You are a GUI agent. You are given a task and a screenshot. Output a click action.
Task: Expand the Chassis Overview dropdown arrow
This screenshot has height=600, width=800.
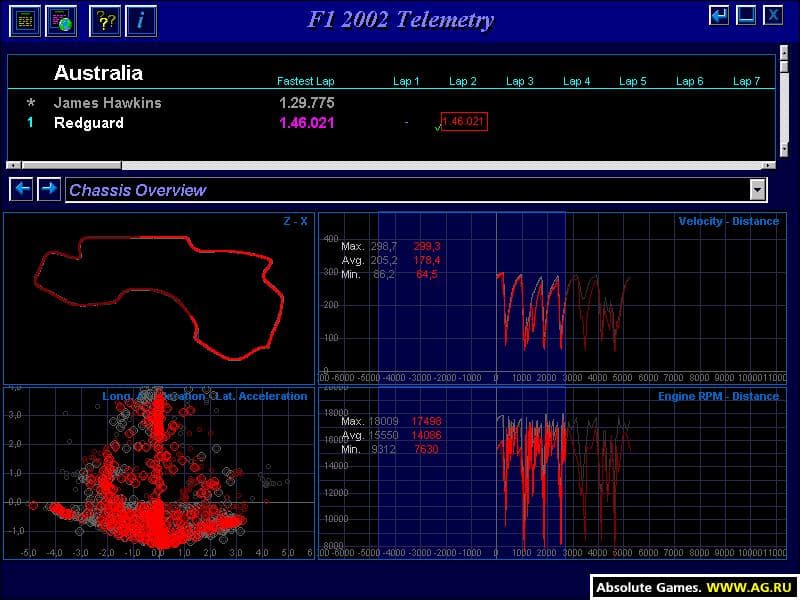[x=758, y=190]
